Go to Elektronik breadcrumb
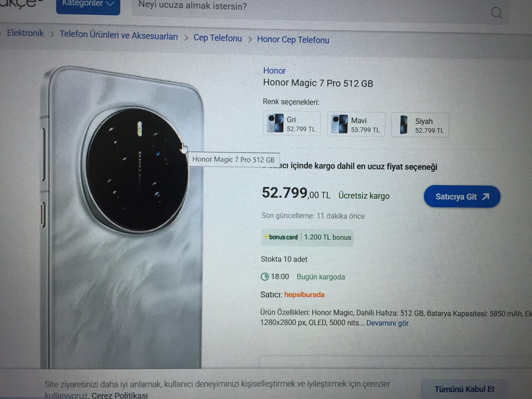Screen dimensions: 532x399 click(25, 33)
